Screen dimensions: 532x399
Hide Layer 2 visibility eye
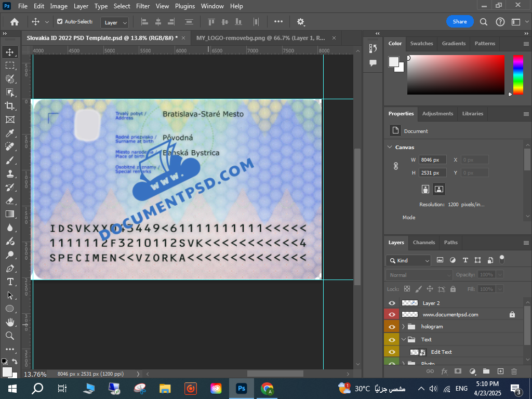pos(392,303)
